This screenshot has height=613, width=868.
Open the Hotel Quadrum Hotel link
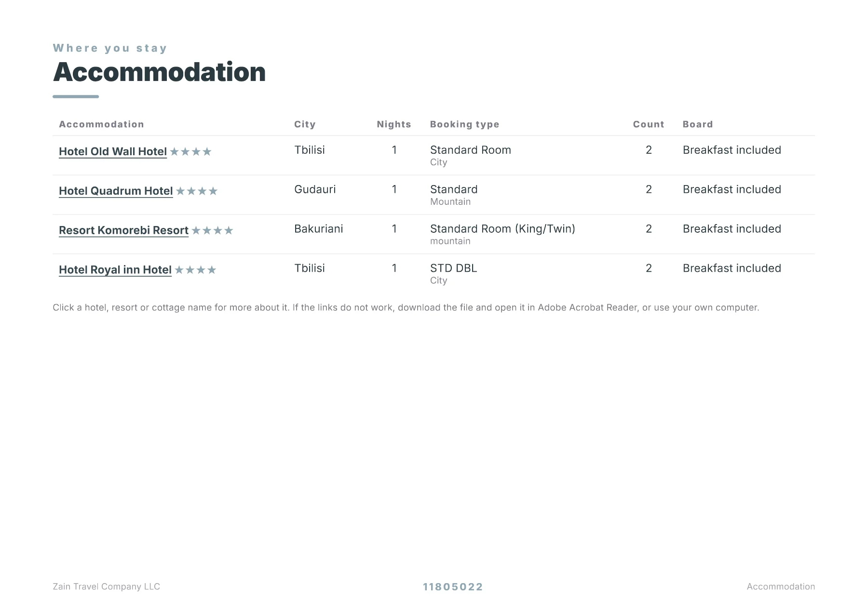tap(116, 191)
